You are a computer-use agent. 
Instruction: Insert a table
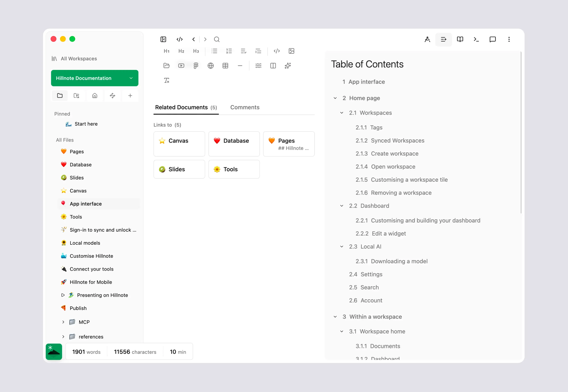click(225, 66)
